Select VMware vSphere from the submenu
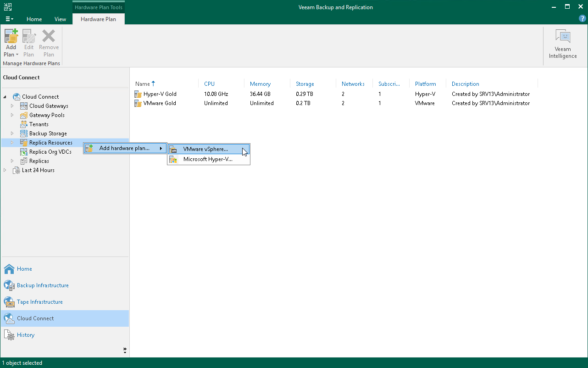Viewport: 588px width, 368px height. (x=205, y=149)
